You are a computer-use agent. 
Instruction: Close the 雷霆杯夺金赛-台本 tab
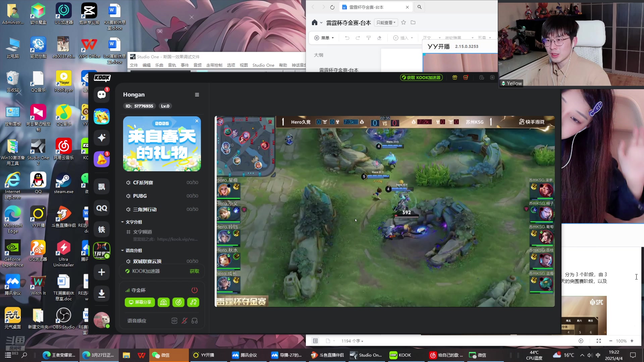click(x=407, y=7)
